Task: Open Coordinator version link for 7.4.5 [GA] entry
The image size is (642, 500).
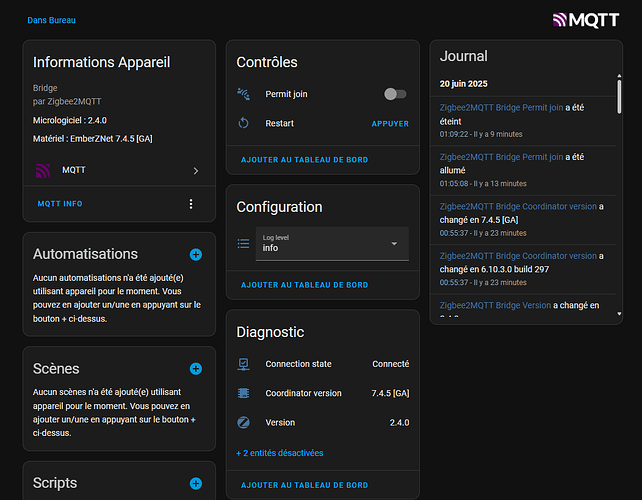Action: [x=518, y=206]
